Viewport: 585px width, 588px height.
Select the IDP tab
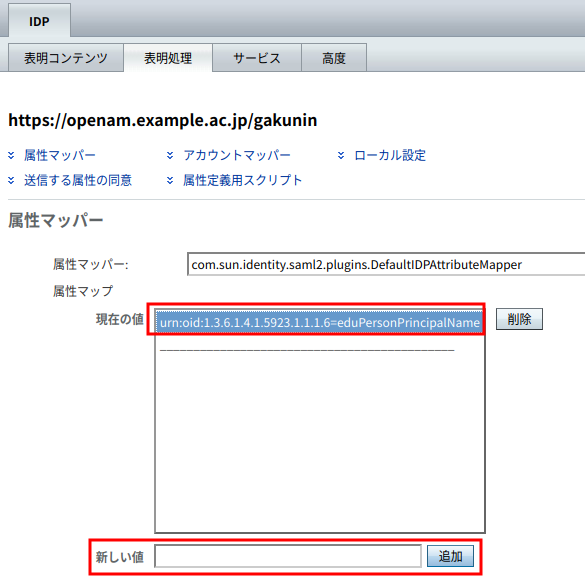[x=39, y=21]
